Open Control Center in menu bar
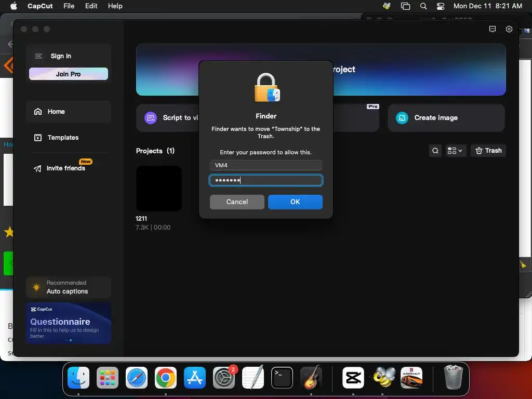 click(441, 6)
